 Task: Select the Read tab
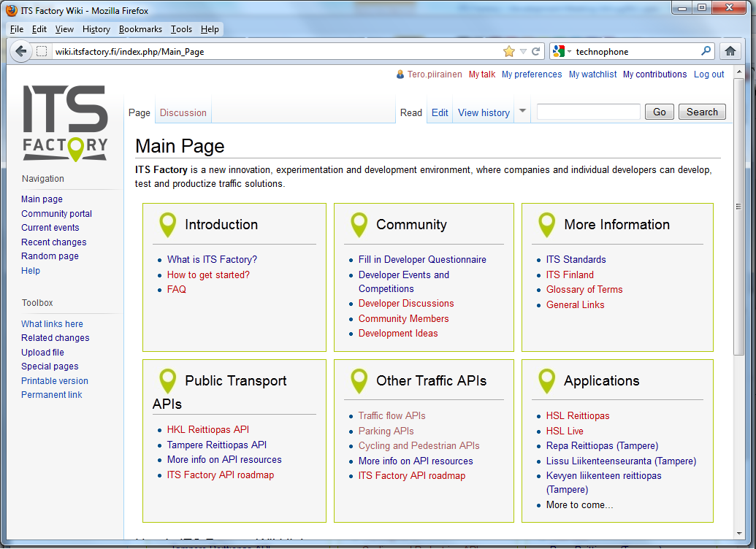coord(411,112)
